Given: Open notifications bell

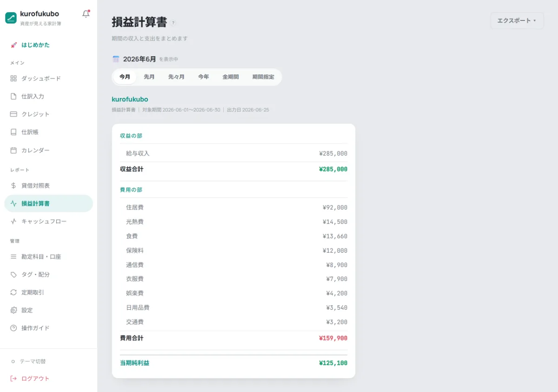Looking at the screenshot, I should click(86, 14).
